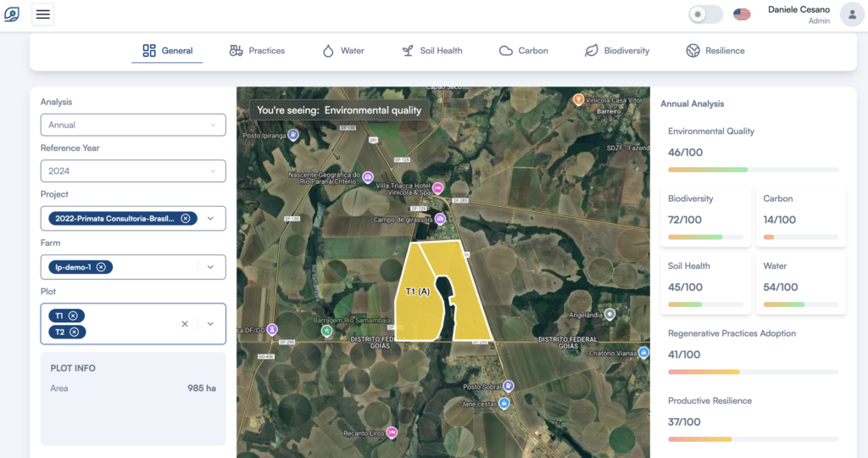Click the Daniele Cesano user name
Image resolution: width=868 pixels, height=458 pixels.
tap(798, 9)
